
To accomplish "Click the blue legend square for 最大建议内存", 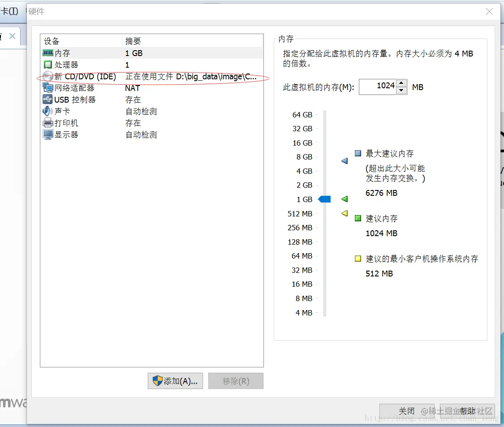I will (358, 153).
